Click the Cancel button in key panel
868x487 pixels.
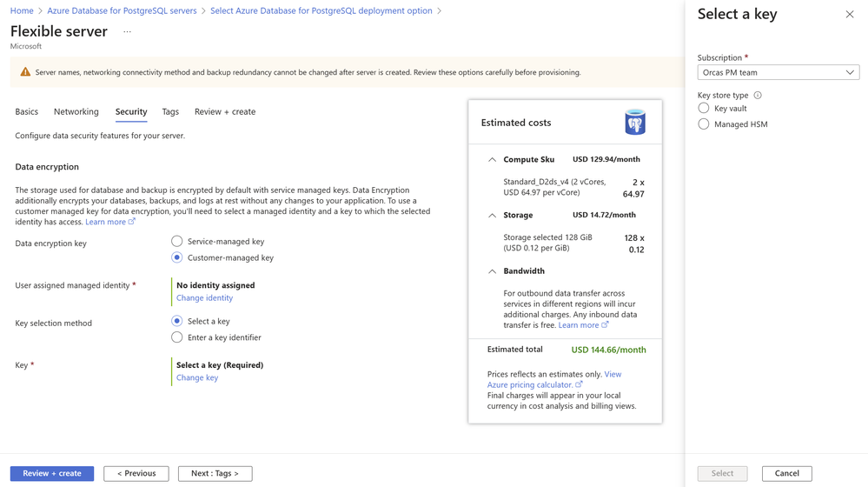click(786, 473)
